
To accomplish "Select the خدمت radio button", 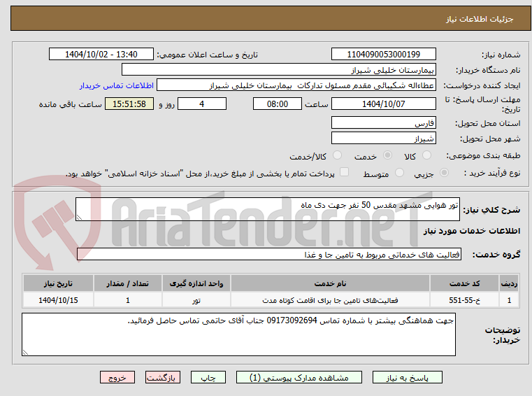I will (387, 155).
